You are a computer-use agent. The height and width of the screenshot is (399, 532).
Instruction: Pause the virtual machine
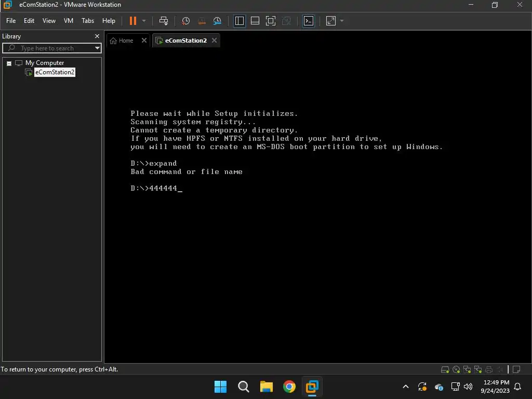(x=133, y=21)
